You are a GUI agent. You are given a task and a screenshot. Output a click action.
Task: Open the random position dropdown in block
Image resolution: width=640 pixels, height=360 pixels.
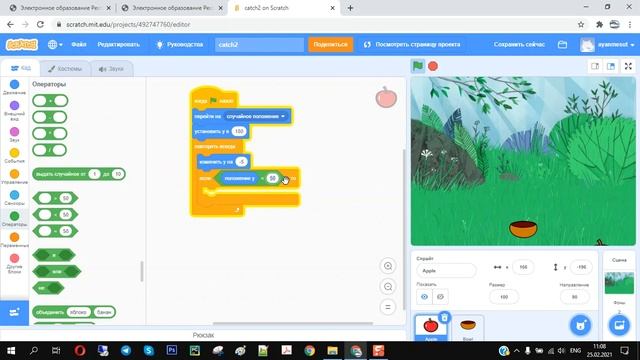(256, 116)
